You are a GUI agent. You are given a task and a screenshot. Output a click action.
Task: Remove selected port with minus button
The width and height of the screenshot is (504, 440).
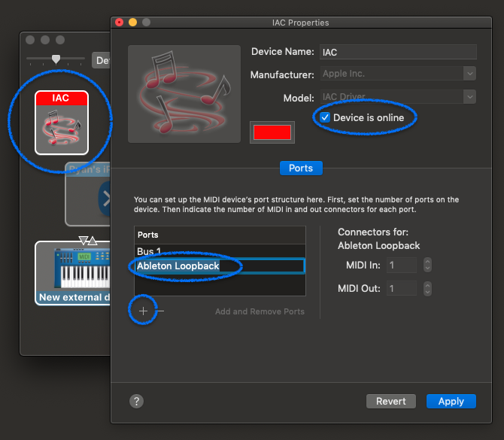click(161, 311)
